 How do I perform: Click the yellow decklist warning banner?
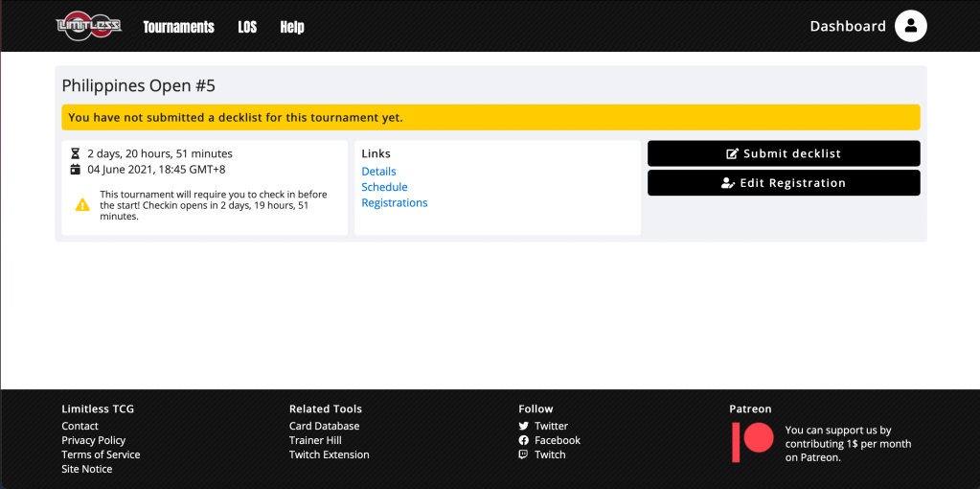tap(490, 117)
